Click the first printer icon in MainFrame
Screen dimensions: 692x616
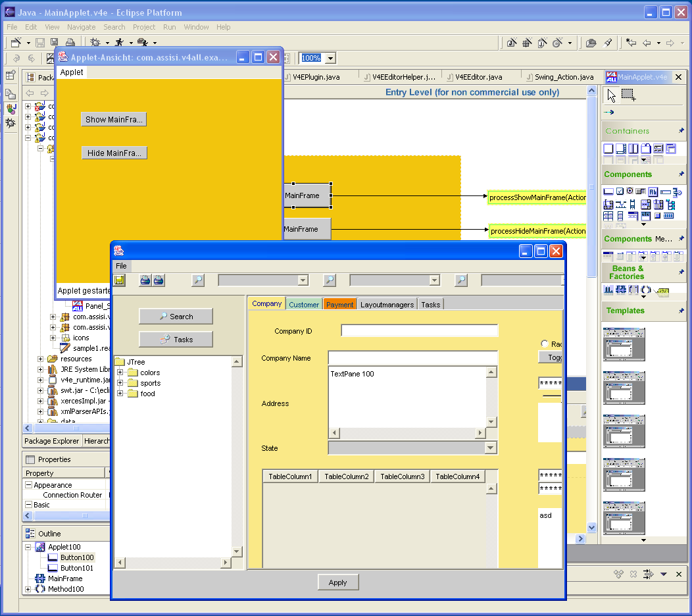point(145,280)
